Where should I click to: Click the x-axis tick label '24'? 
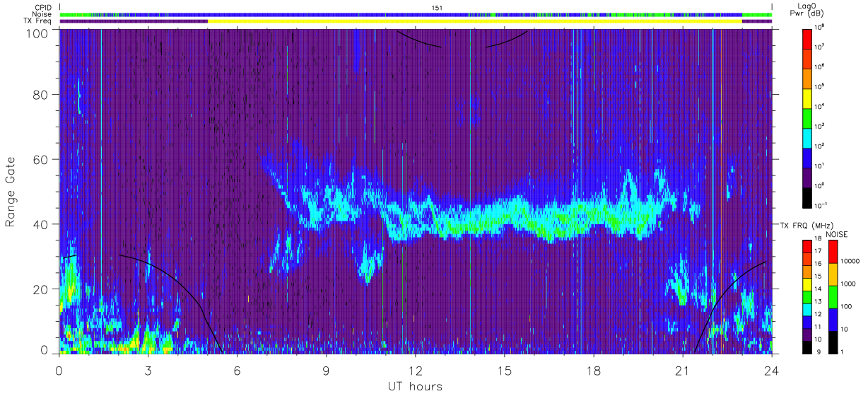click(x=772, y=370)
